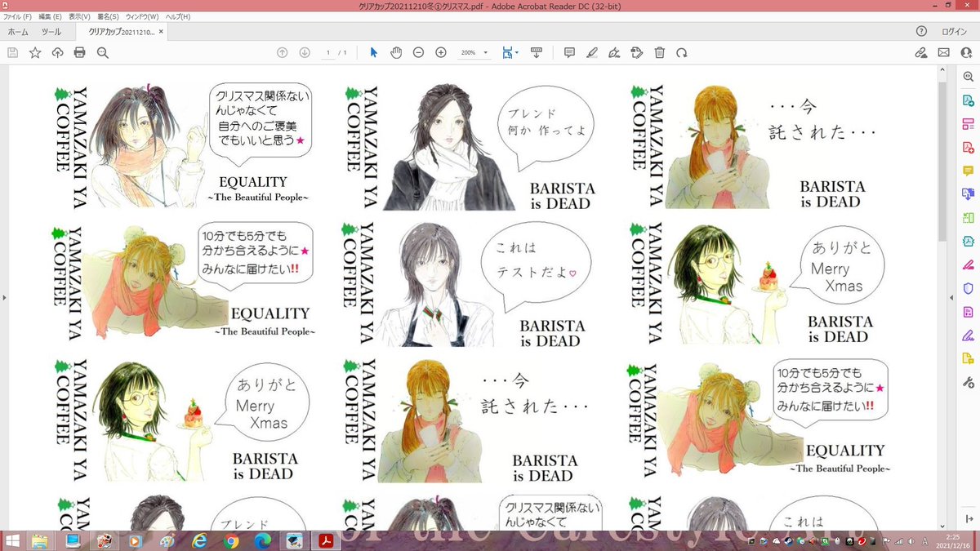Viewport: 980px width, 551px height.
Task: Open help question mark icon
Action: click(x=921, y=31)
